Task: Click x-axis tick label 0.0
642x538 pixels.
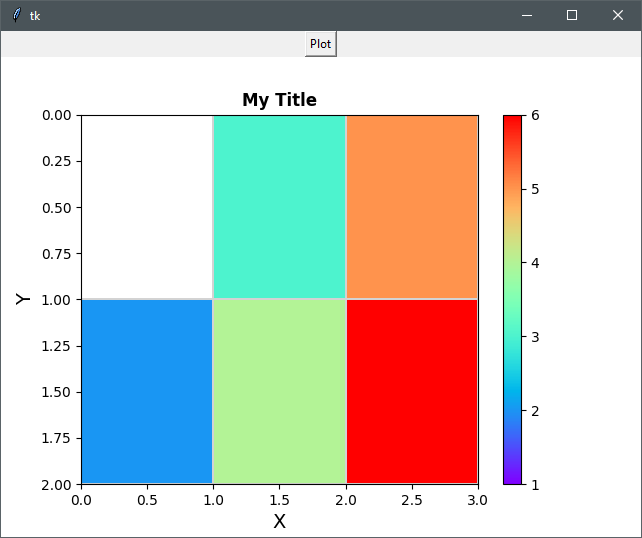Action: [x=81, y=500]
